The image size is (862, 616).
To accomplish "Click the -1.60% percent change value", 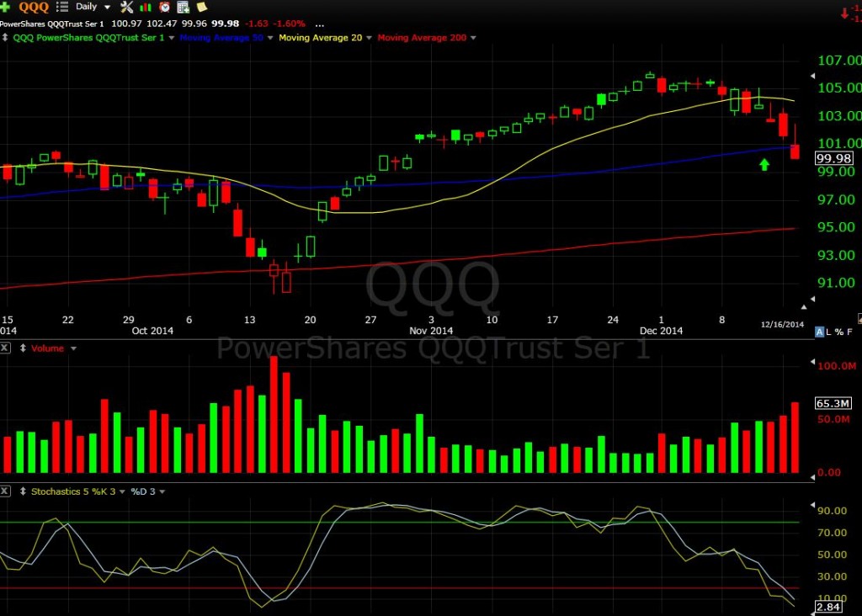I will (x=290, y=24).
